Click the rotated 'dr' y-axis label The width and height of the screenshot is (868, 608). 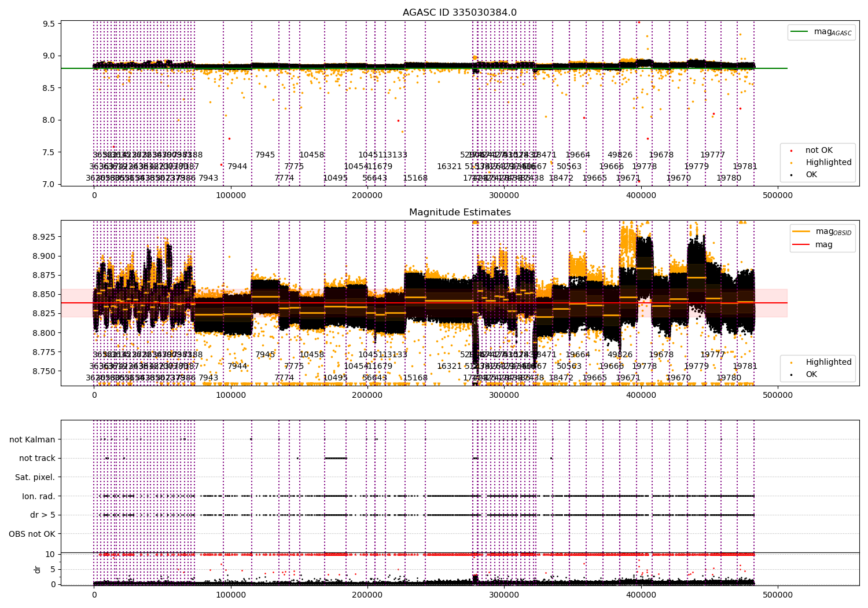tap(38, 569)
